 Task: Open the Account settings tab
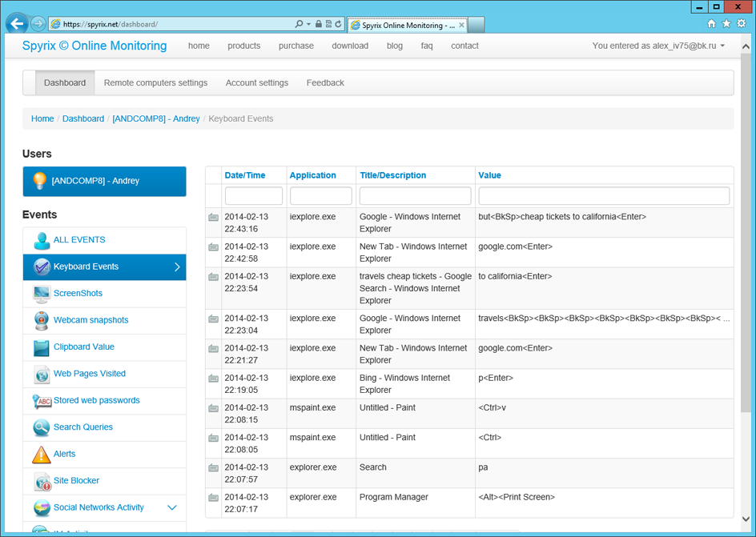click(x=256, y=82)
